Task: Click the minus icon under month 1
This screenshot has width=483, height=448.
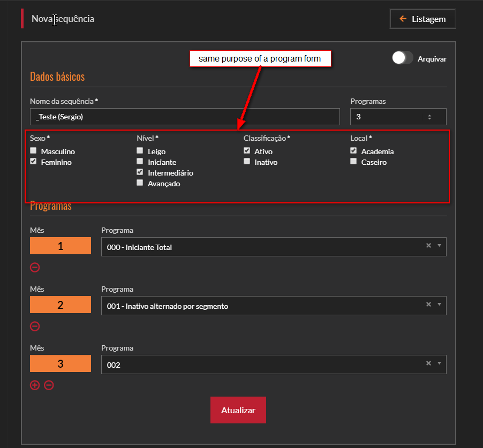Action: (x=35, y=267)
